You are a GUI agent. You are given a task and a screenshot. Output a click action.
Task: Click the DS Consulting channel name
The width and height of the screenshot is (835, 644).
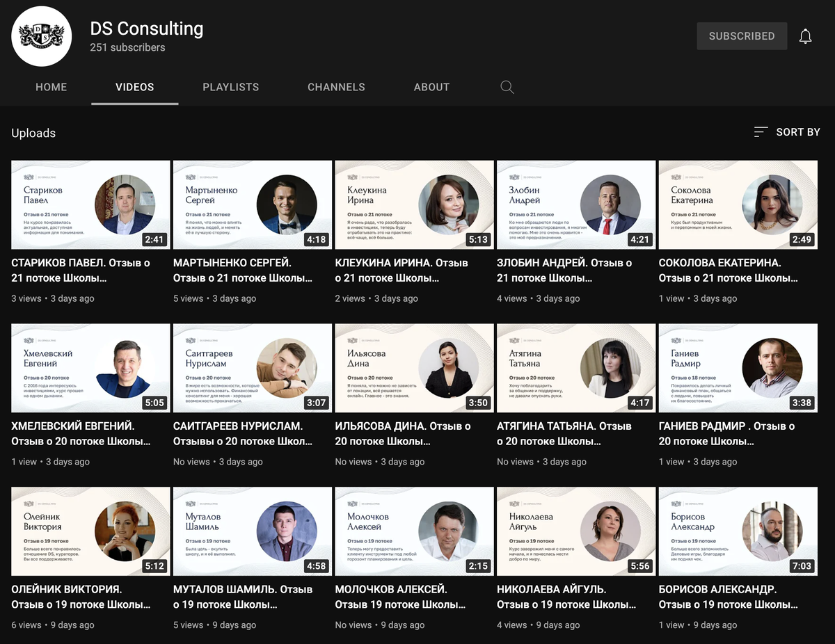[147, 29]
